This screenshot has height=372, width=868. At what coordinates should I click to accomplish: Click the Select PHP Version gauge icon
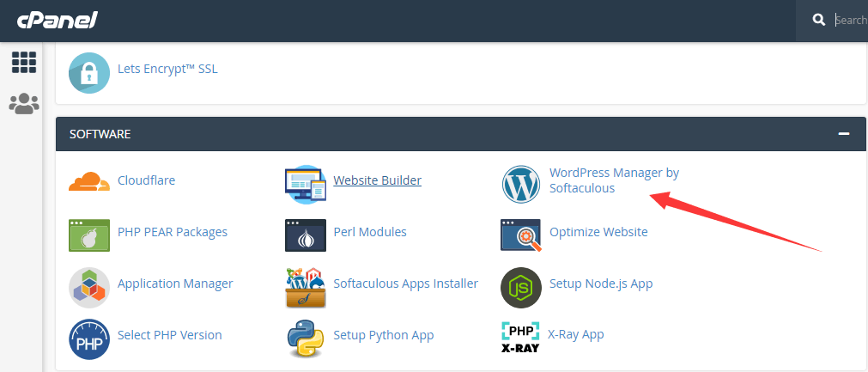coord(89,339)
